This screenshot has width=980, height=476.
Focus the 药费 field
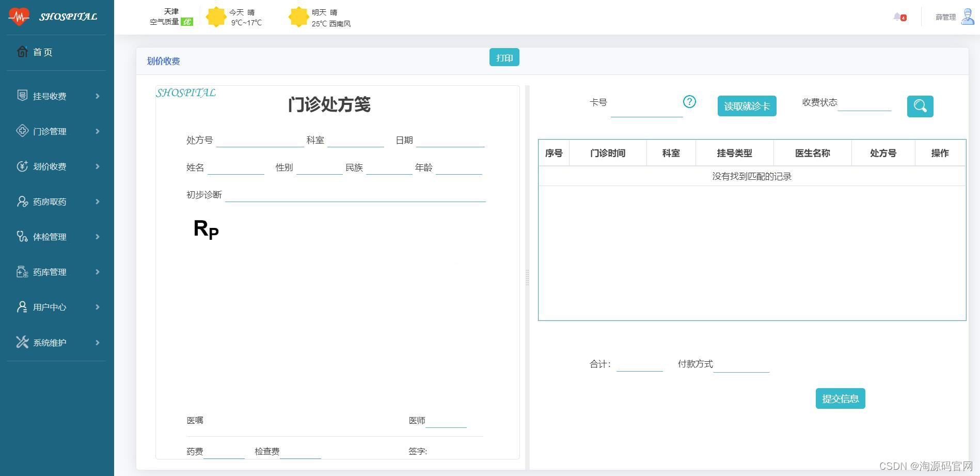[224, 452]
